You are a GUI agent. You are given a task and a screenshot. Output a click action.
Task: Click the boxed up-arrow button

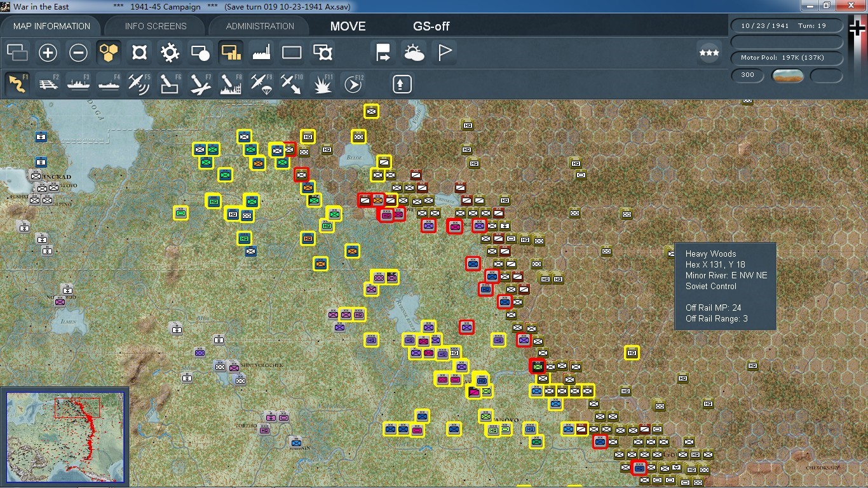click(402, 84)
